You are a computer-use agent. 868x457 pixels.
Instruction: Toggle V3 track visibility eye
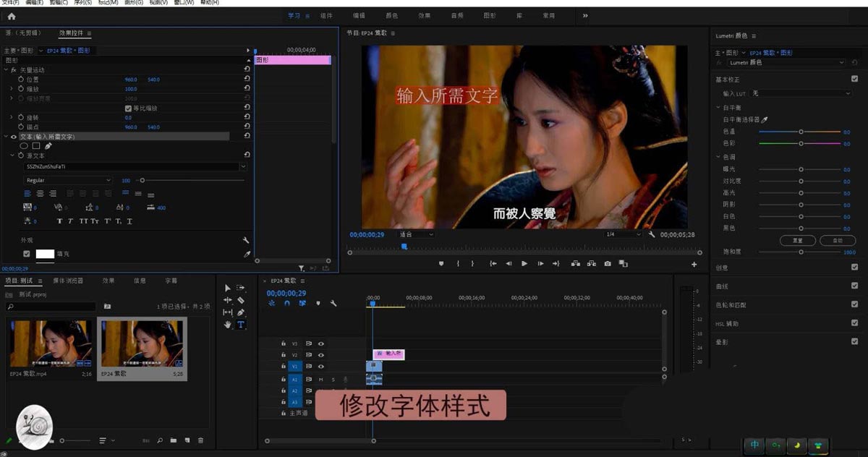(x=320, y=343)
